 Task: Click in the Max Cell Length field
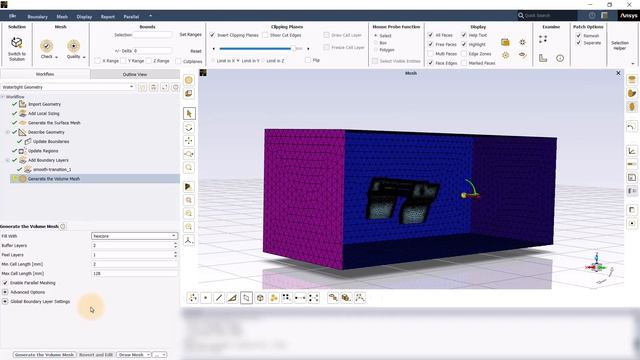coord(135,273)
